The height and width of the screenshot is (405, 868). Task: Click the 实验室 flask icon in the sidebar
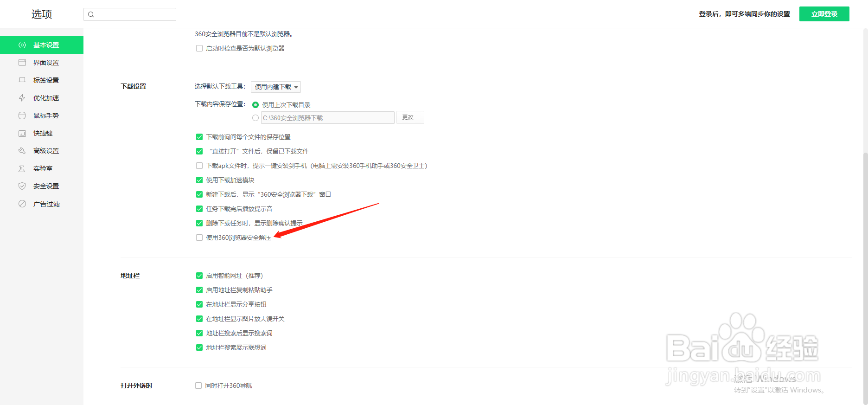(x=22, y=168)
